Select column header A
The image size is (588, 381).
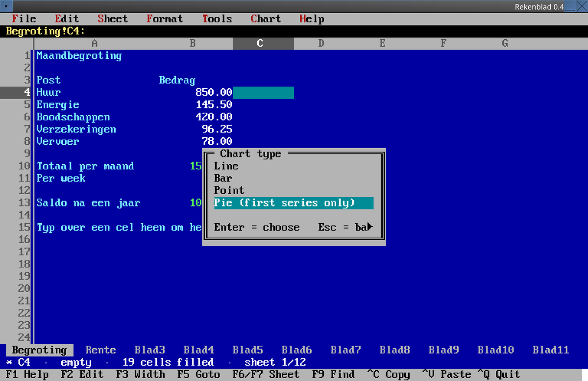pos(95,44)
